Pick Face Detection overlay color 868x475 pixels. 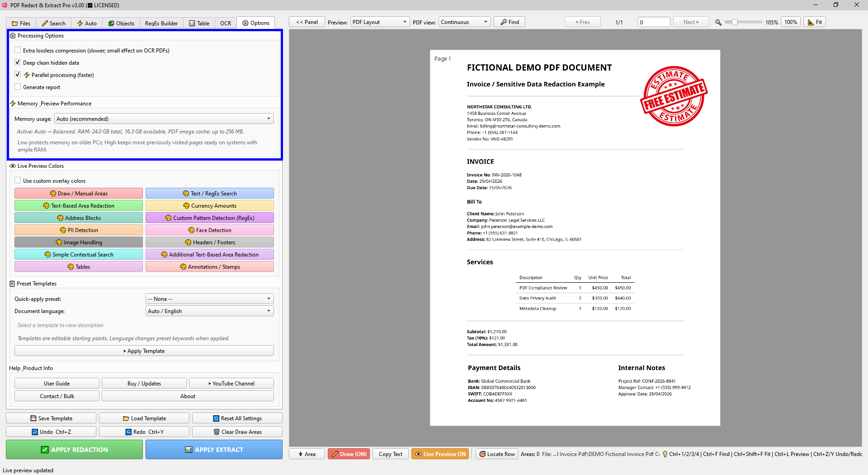210,230
